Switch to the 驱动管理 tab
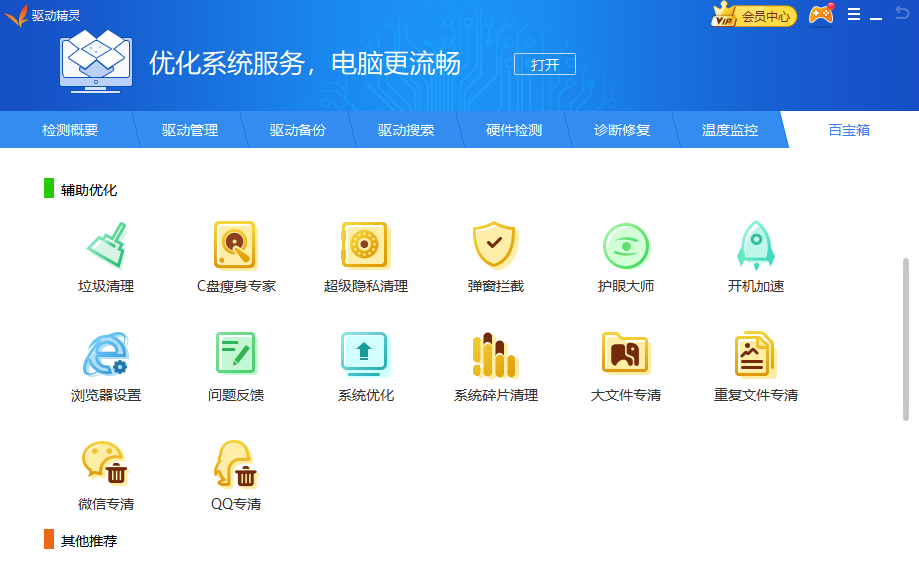Viewport: 919px width, 578px height. pyautogui.click(x=190, y=130)
